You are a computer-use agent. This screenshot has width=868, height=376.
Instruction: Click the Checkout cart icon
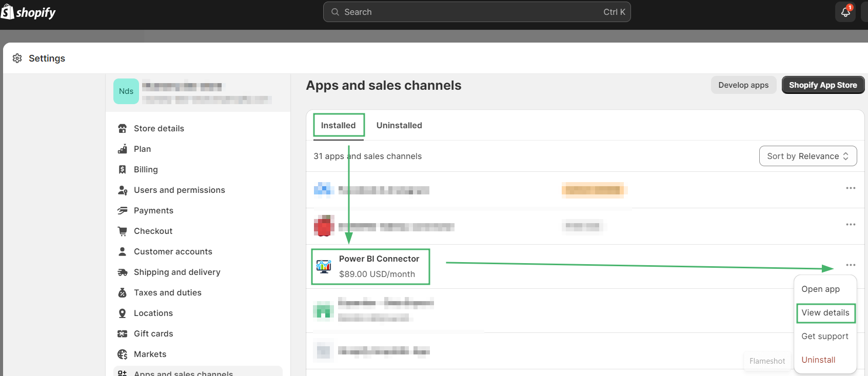tap(122, 231)
